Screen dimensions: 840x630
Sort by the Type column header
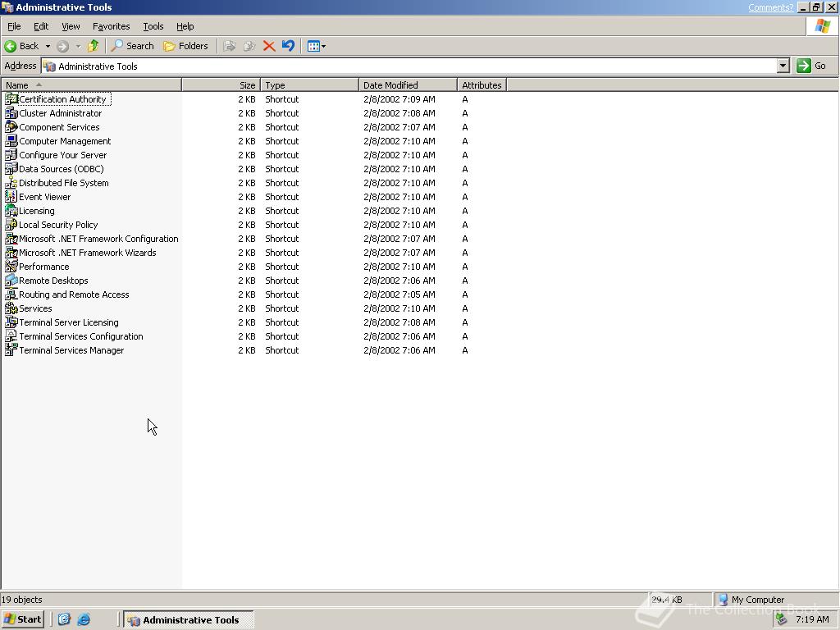click(309, 85)
